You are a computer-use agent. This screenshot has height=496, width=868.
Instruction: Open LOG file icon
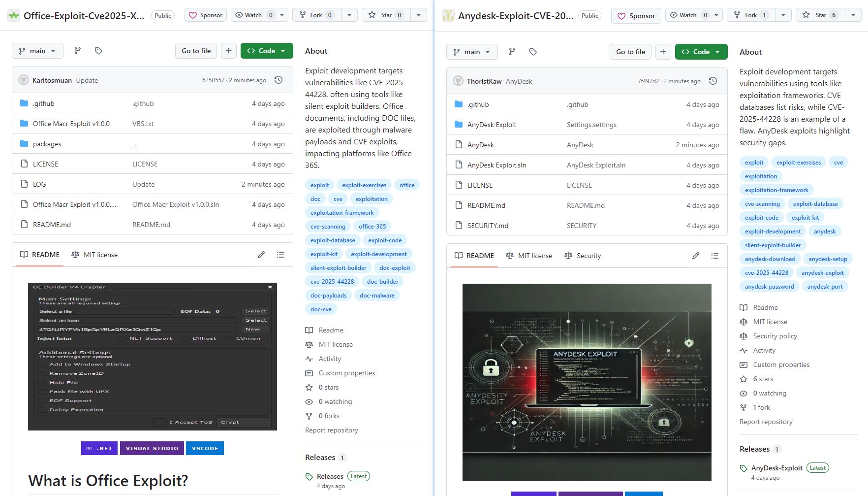24,184
